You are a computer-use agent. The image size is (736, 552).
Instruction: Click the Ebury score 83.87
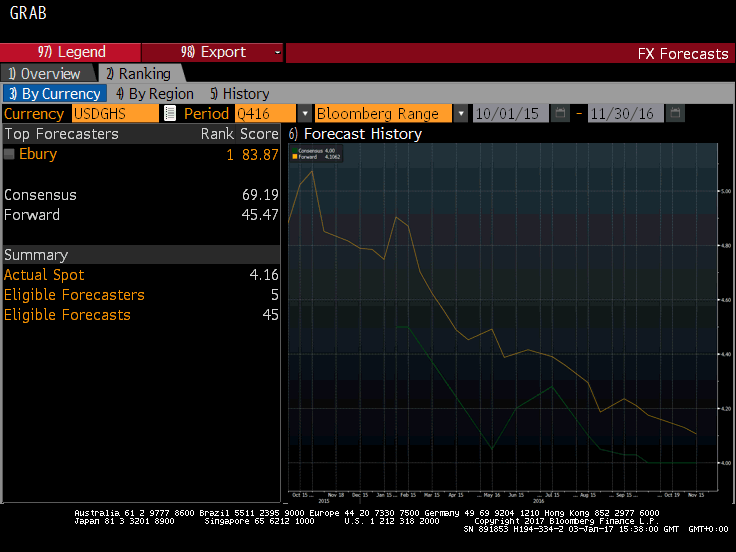click(260, 155)
